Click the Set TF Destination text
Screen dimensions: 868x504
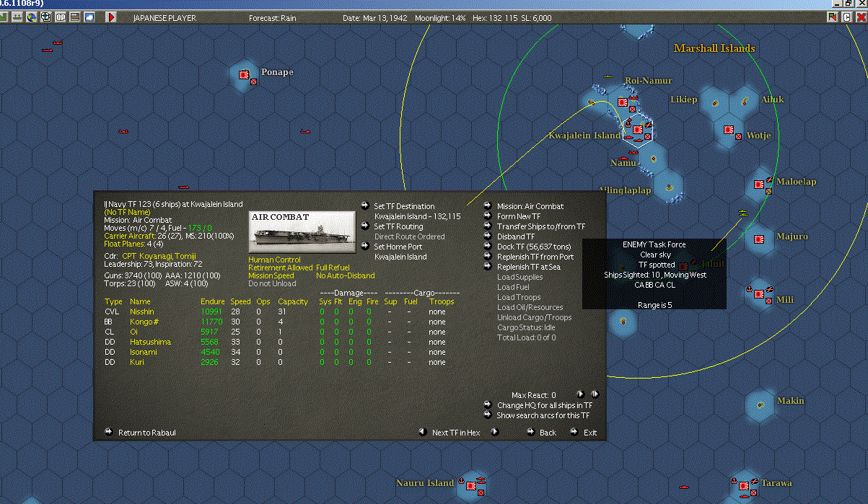click(x=404, y=206)
